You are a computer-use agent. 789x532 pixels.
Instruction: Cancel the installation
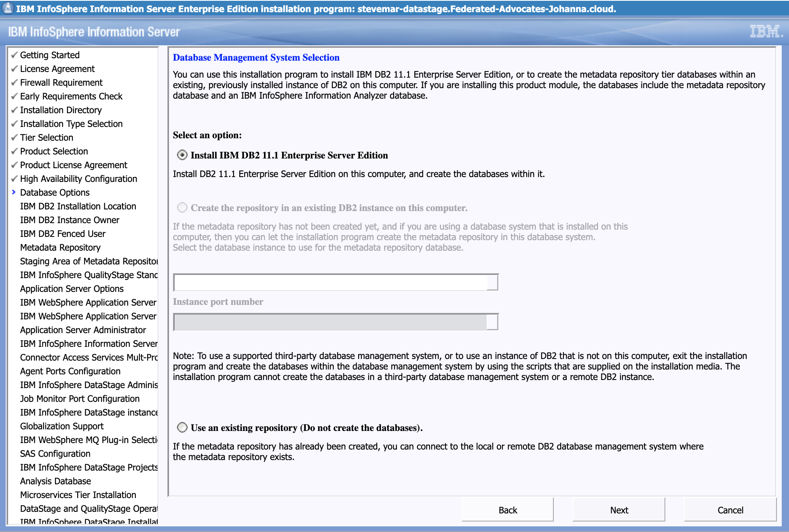coord(730,510)
